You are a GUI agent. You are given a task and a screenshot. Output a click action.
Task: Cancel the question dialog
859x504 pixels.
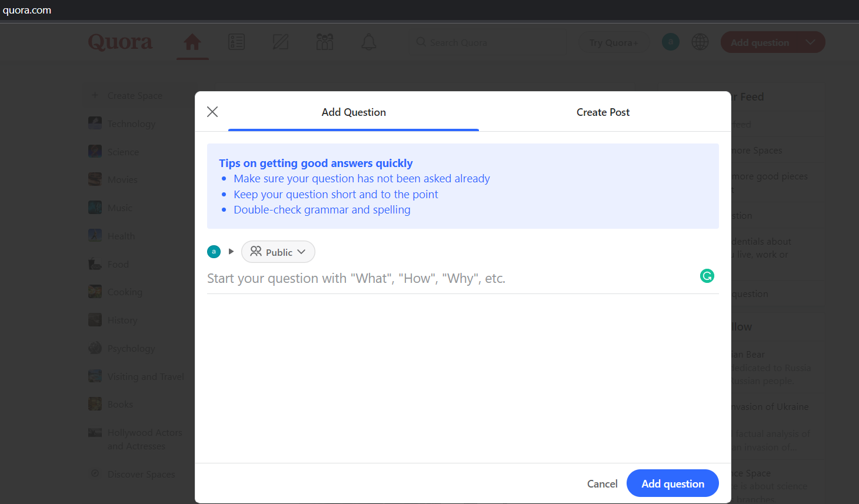[602, 483]
